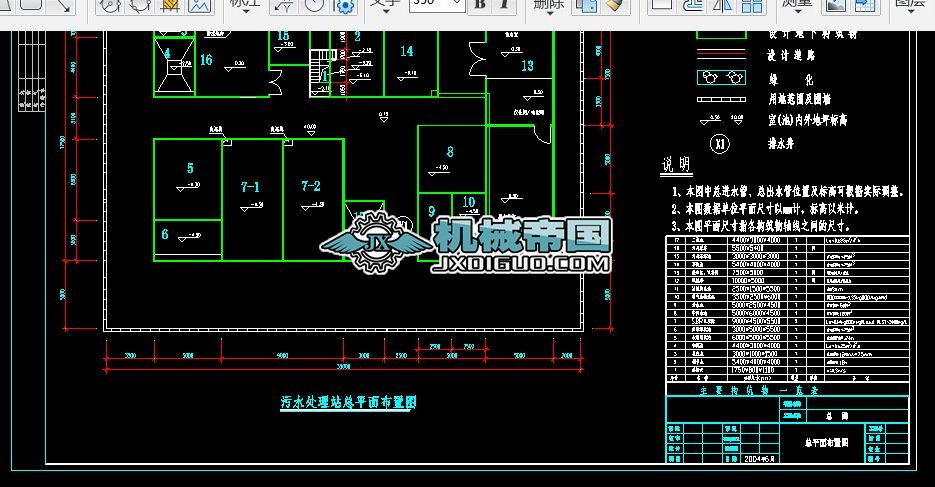The width and height of the screenshot is (935, 487).
Task: Click room label 6 in the plan
Action: coord(165,234)
